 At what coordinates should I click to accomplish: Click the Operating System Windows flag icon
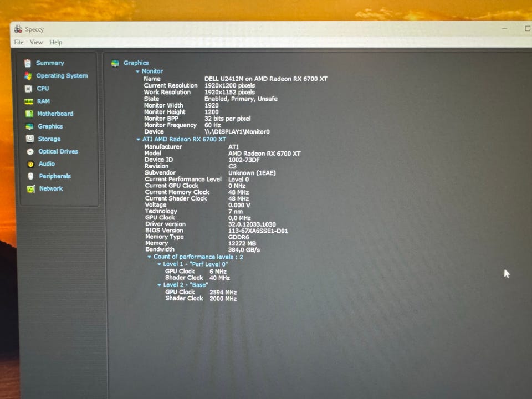28,76
